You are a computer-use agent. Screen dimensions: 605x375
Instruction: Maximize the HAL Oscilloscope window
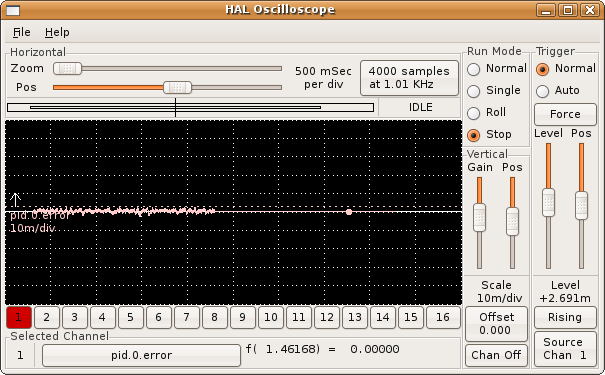(x=568, y=10)
